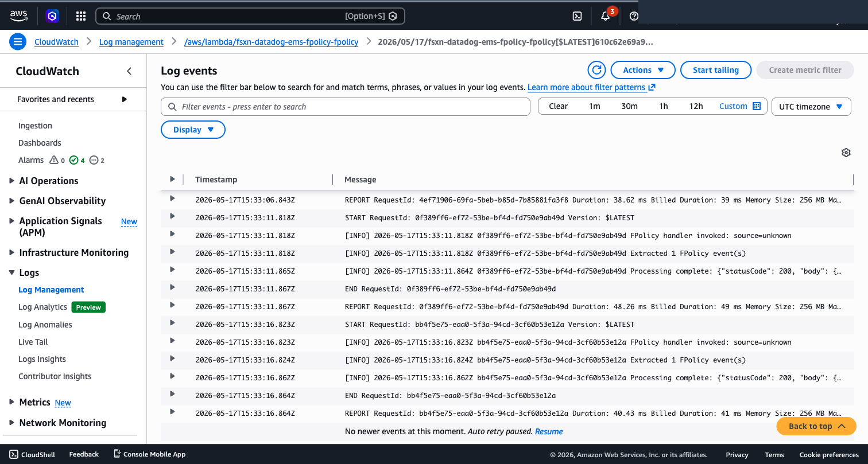Focus the top AWS Search box
The width and height of the screenshot is (868, 464).
[250, 16]
